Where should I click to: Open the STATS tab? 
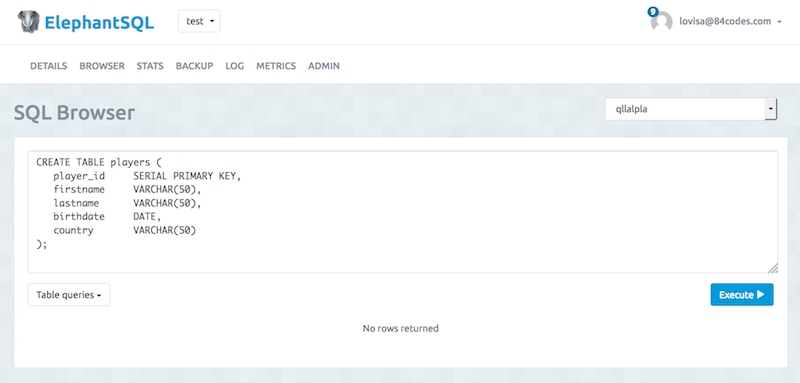click(150, 66)
